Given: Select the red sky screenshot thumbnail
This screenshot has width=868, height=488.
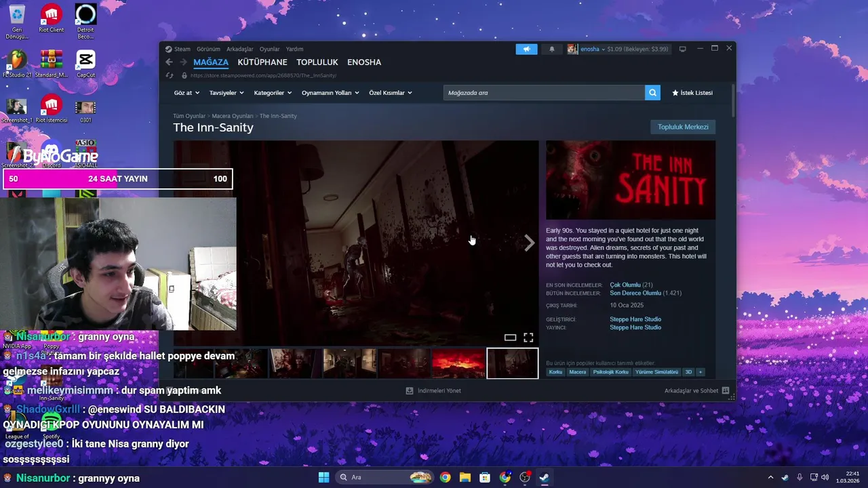Looking at the screenshot, I should point(458,363).
